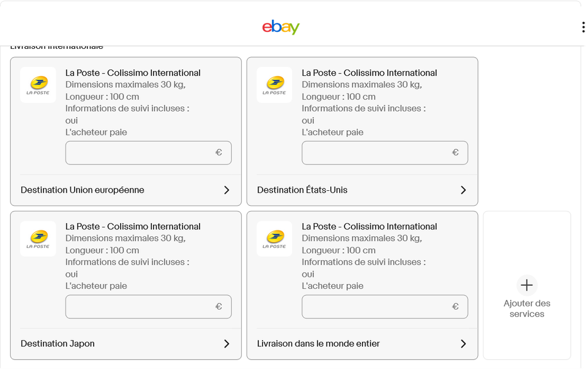The width and height of the screenshot is (588, 370).
Task: Expand Destination Union européenne chevron
Action: [227, 190]
